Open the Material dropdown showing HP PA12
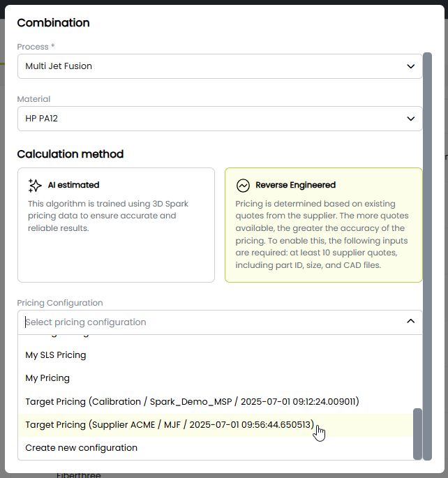448x478 pixels. [209, 119]
